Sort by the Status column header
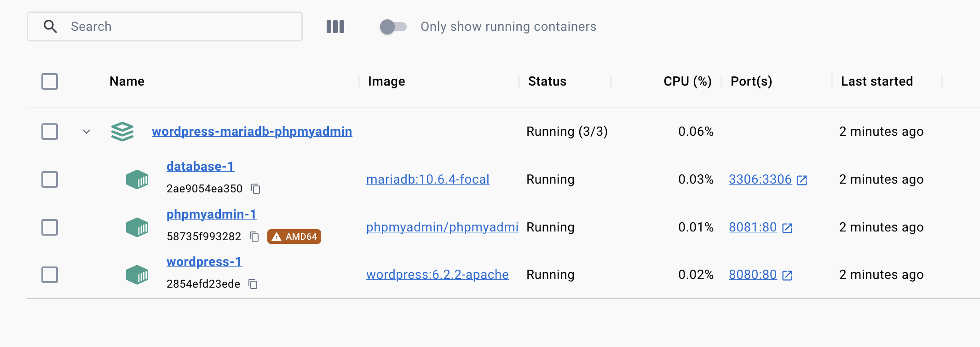The height and width of the screenshot is (347, 980). 547,81
